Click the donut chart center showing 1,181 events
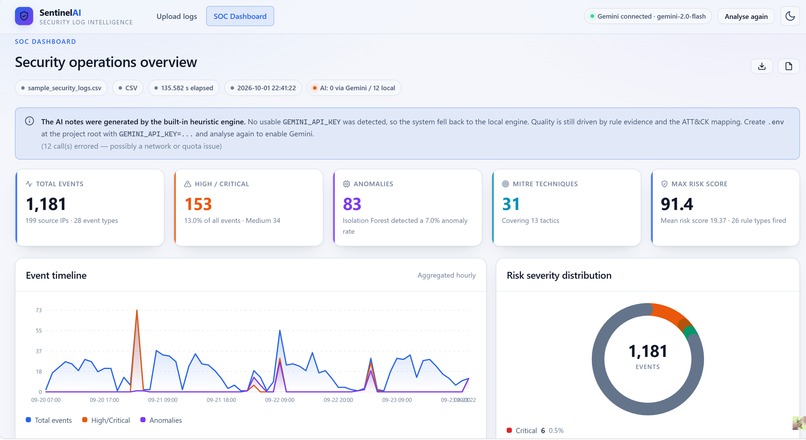Image resolution: width=806 pixels, height=440 pixels. [x=648, y=357]
